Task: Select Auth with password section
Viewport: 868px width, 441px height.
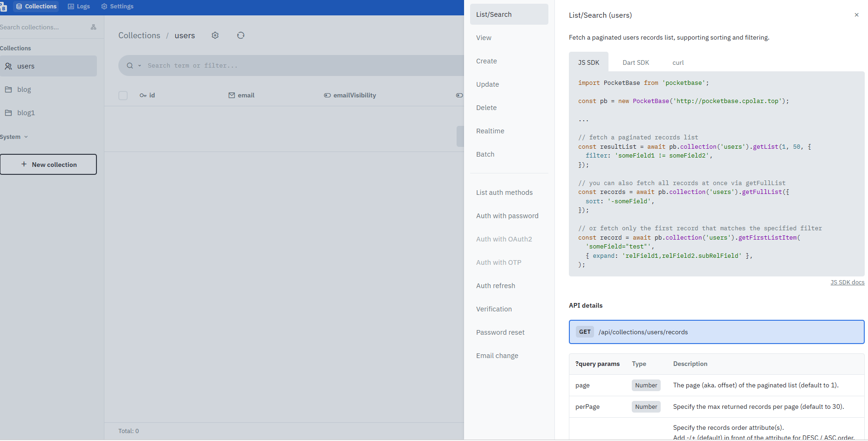Action: coord(507,216)
